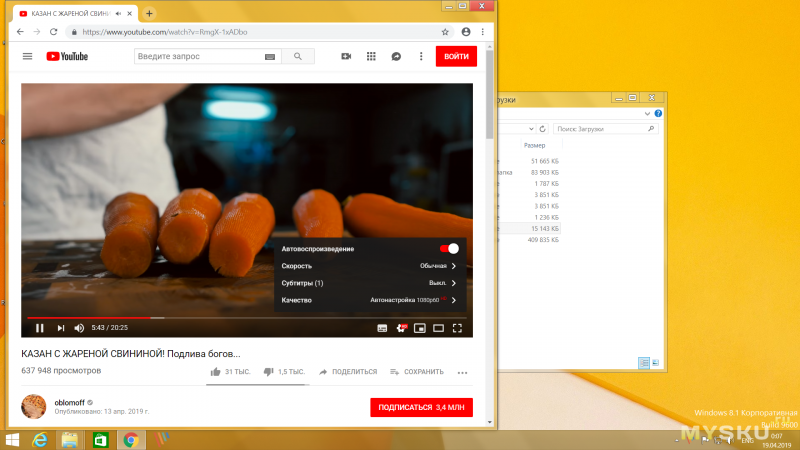Launch Internet Explorer from taskbar
Viewport: 800px width, 450px height.
[x=39, y=440]
